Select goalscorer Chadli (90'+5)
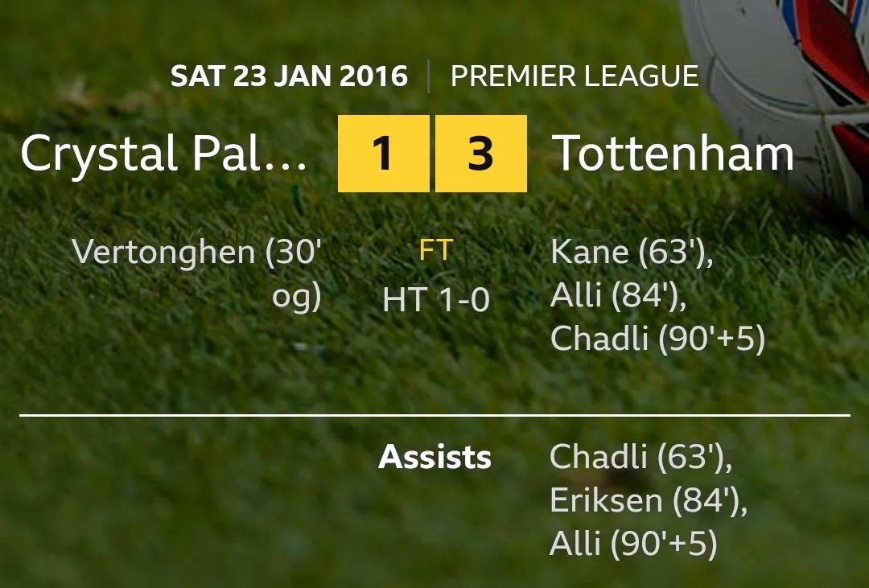The image size is (869, 588). [657, 339]
